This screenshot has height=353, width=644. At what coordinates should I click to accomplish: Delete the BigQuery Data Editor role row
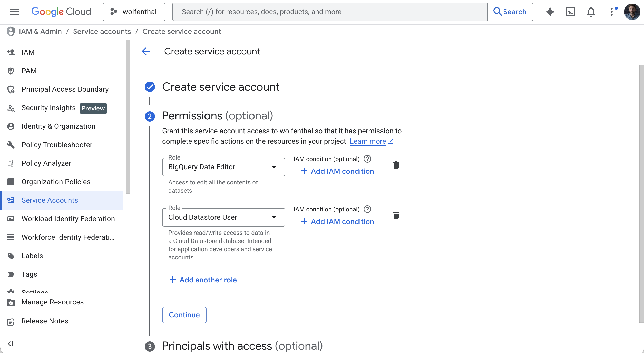[396, 165]
